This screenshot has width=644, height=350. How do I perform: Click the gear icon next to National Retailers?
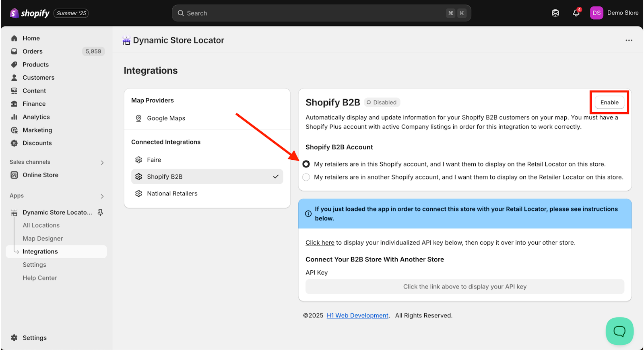coord(138,194)
